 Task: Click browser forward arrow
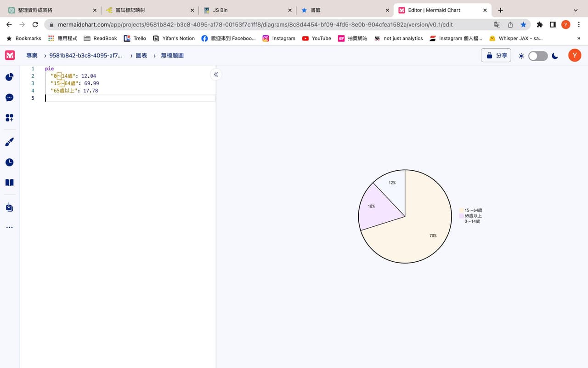22,24
